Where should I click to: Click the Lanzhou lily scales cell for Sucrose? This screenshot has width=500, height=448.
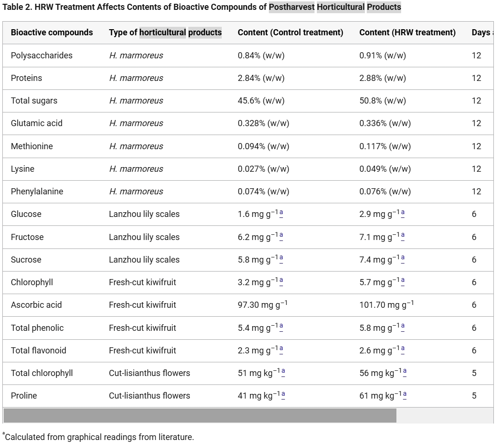144,260
